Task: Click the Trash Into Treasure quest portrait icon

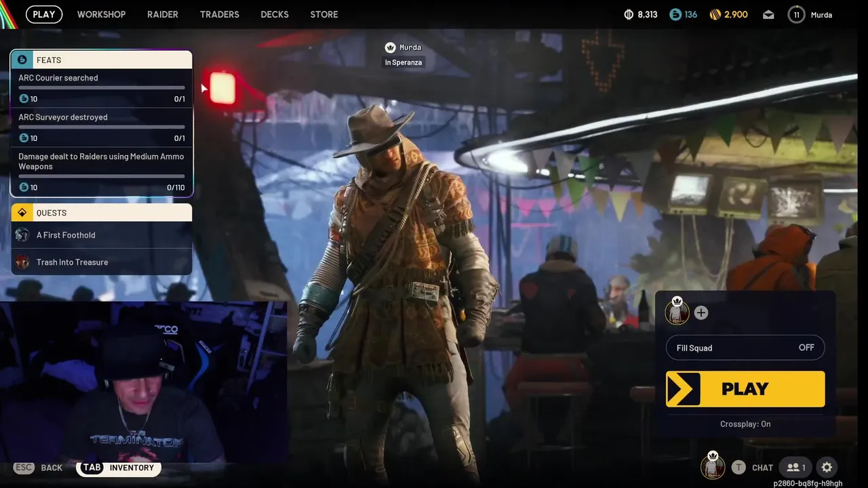Action: click(23, 262)
